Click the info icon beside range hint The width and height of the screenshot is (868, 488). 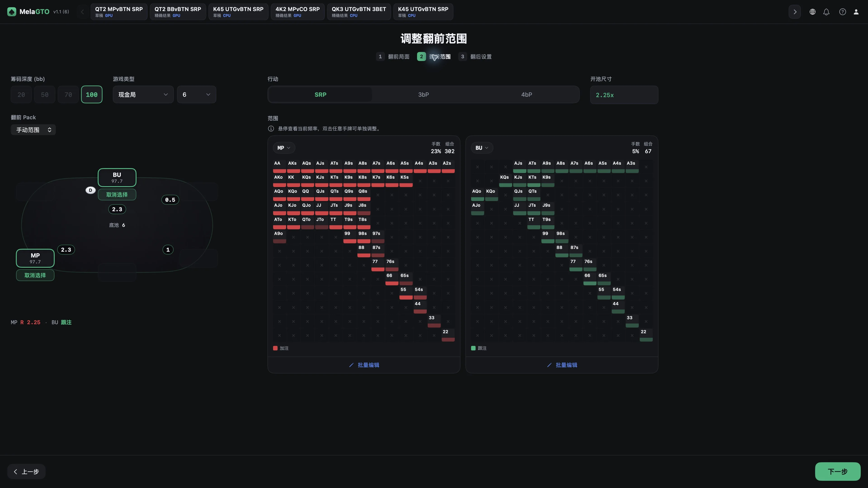(x=271, y=129)
